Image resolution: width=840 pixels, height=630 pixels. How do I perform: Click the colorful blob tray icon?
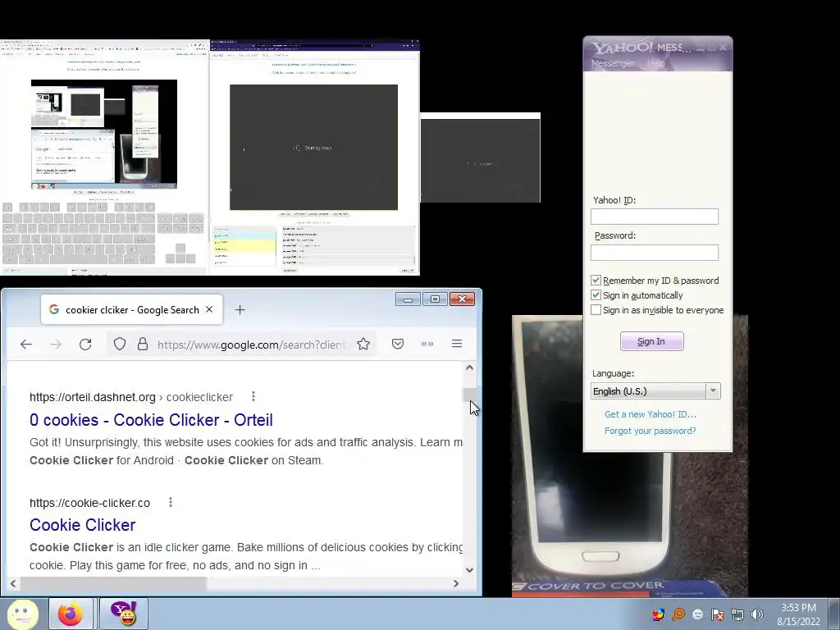click(x=658, y=614)
